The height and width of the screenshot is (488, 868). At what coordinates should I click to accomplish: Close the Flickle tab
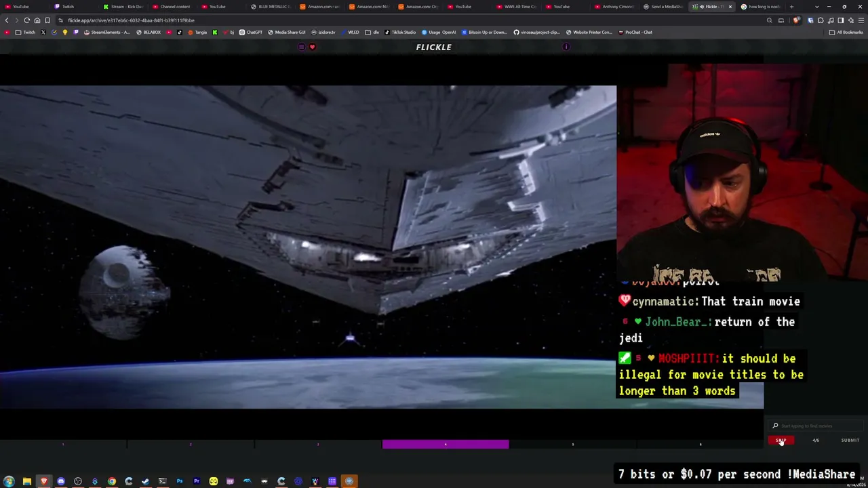[x=730, y=7]
